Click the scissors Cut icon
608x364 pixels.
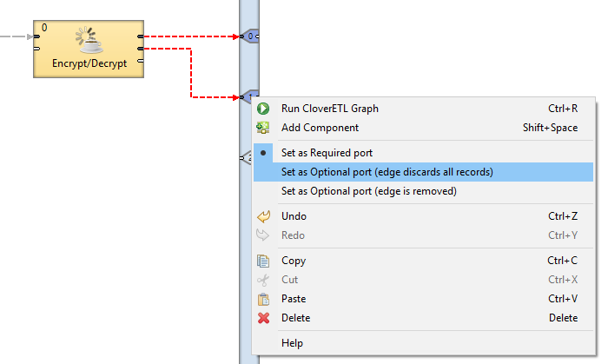(x=263, y=280)
